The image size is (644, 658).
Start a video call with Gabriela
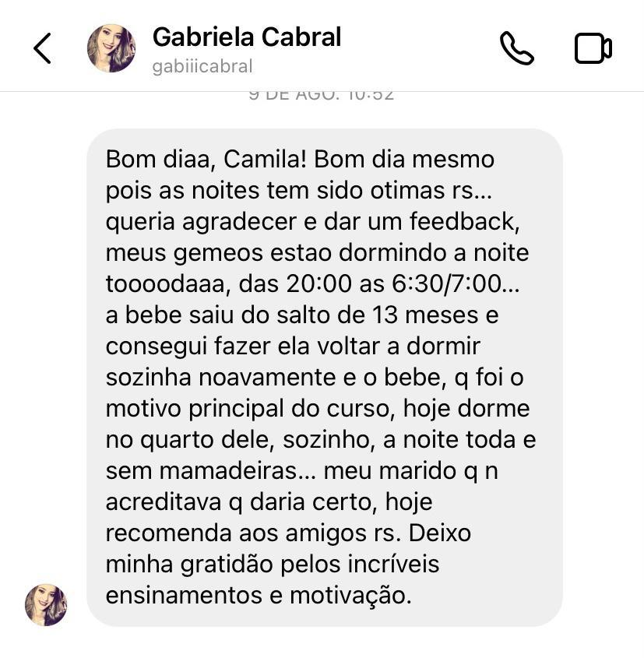point(593,48)
